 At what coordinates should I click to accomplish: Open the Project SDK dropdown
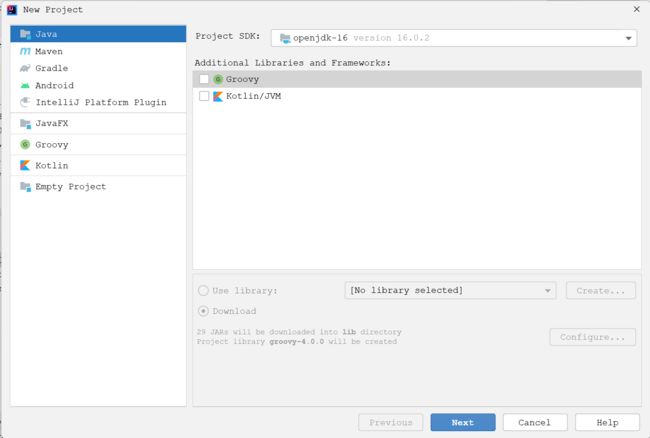pos(454,38)
